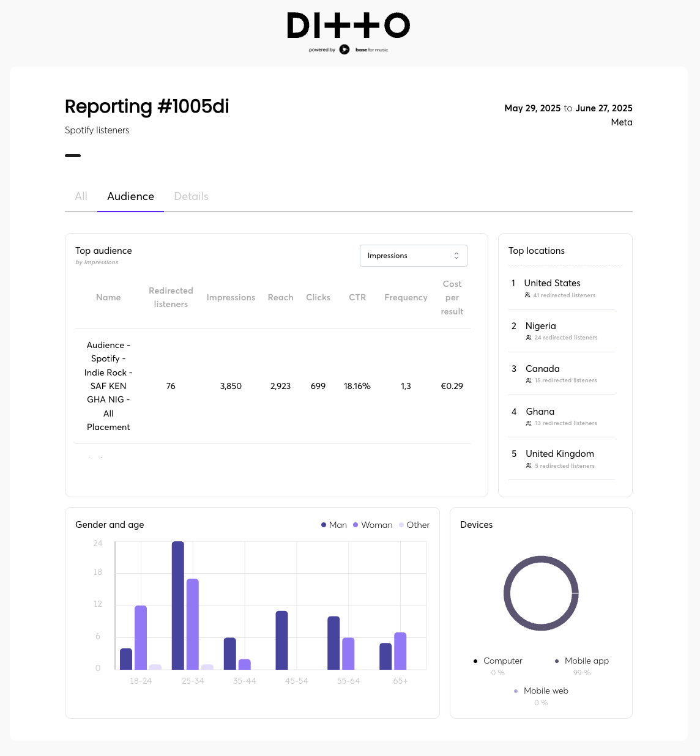Select the Audience - Spotify - Indie Rock row name

coord(108,386)
